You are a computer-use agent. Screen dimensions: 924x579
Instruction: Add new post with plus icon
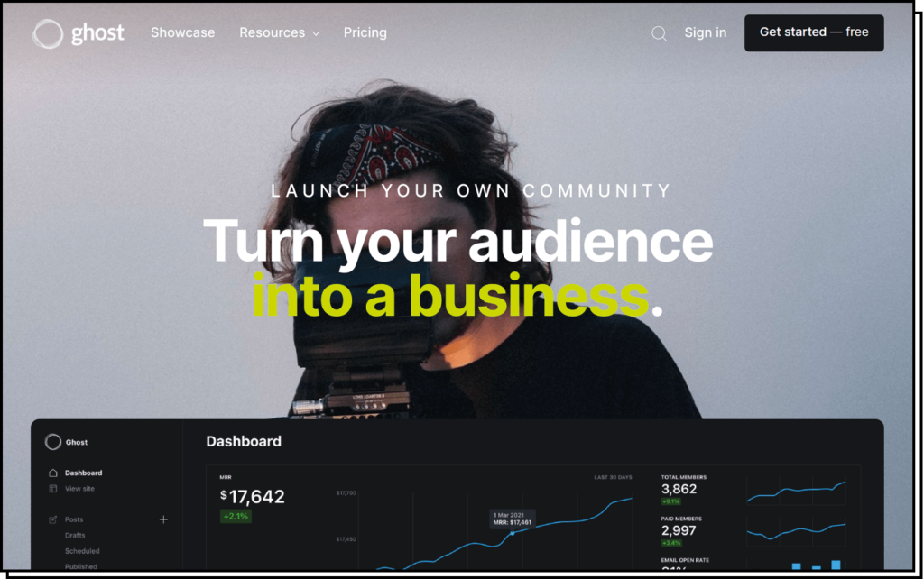click(163, 519)
